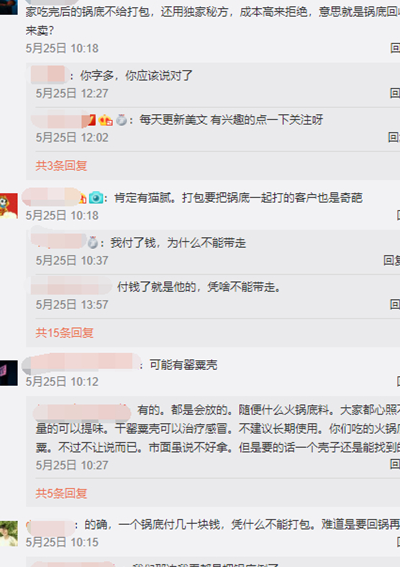Image resolution: width=400 pixels, height=567 pixels.
Task: Click the crown membership icon before 每天更新美文
Action: 106,120
